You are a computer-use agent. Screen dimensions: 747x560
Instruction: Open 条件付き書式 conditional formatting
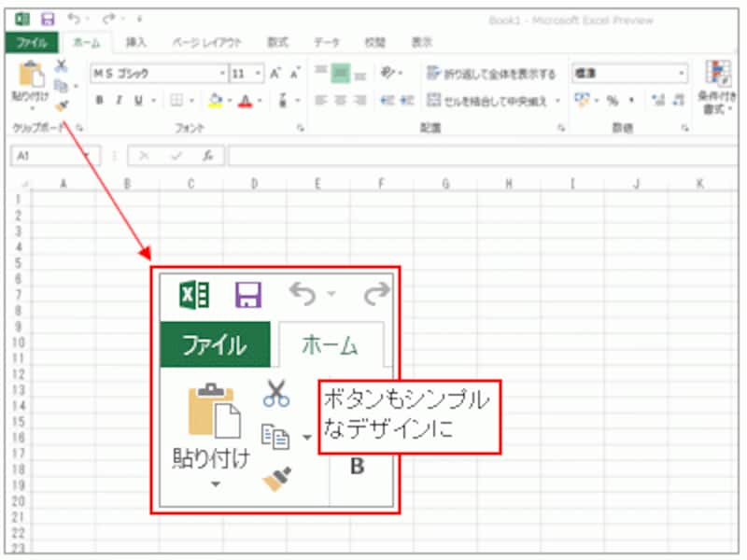coord(716,87)
